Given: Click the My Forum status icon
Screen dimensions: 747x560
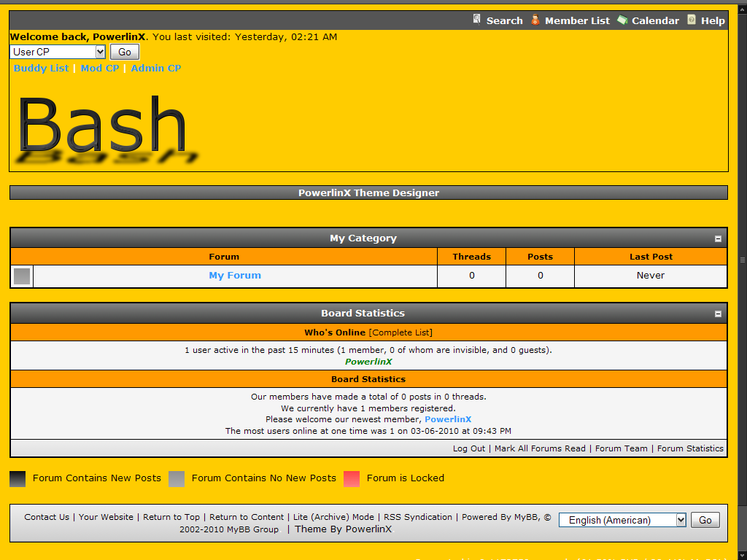Looking at the screenshot, I should (22, 276).
